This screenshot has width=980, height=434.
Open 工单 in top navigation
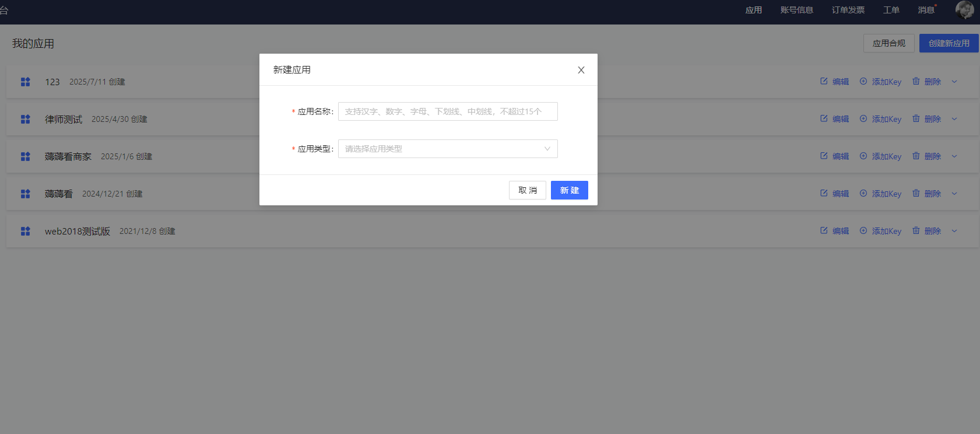(x=891, y=10)
